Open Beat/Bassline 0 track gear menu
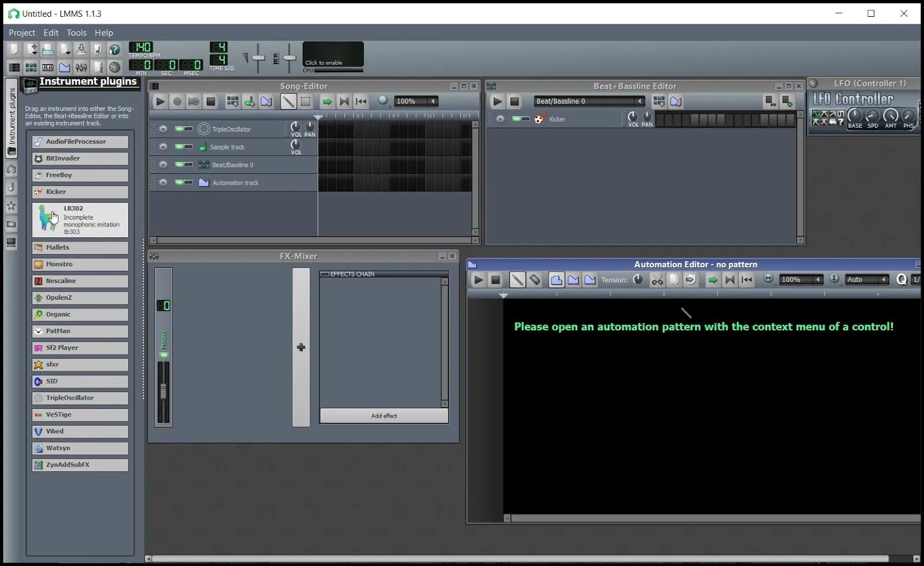This screenshot has width=924, height=566. [163, 165]
